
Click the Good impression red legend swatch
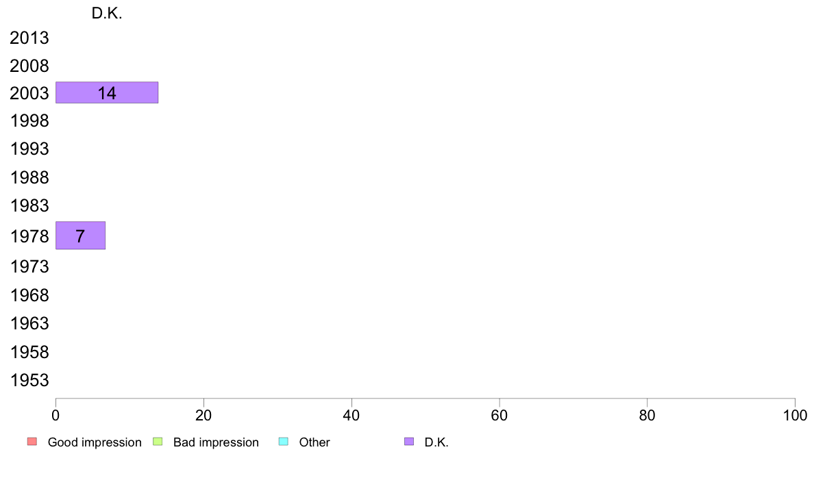coord(32,442)
